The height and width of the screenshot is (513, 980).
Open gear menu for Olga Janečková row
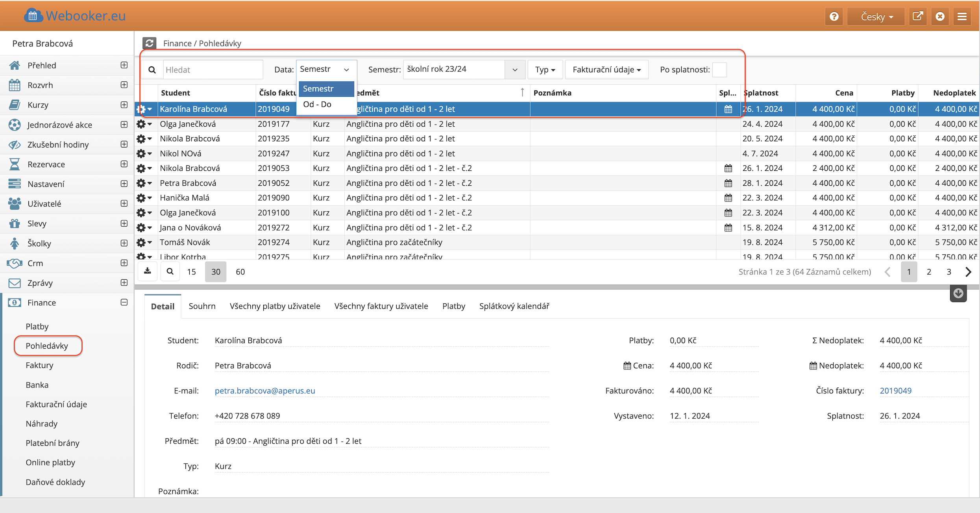pos(144,124)
